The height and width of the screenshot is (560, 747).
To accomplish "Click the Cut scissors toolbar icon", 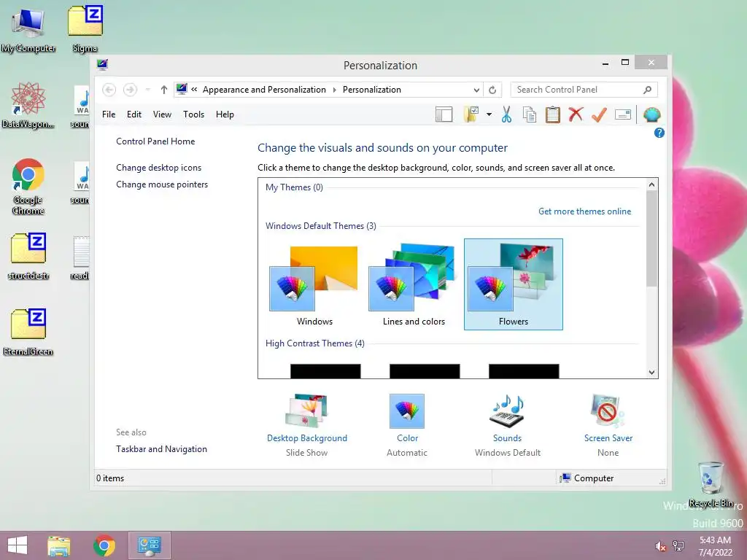I will pos(506,114).
